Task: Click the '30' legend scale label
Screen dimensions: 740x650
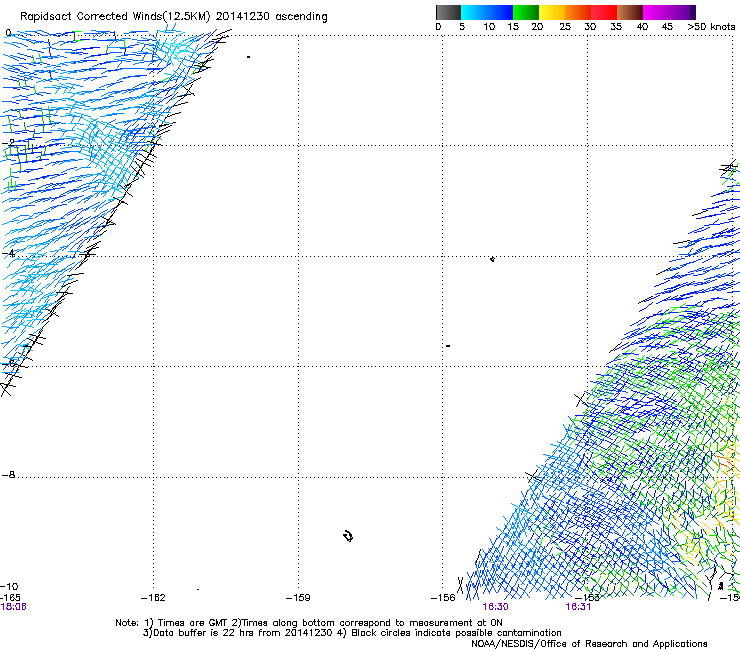Action: (590, 26)
